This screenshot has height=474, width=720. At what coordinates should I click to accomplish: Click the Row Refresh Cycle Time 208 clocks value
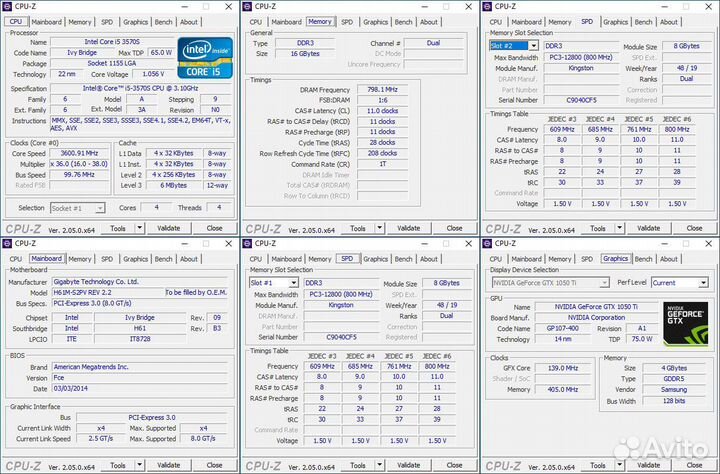[x=382, y=153]
